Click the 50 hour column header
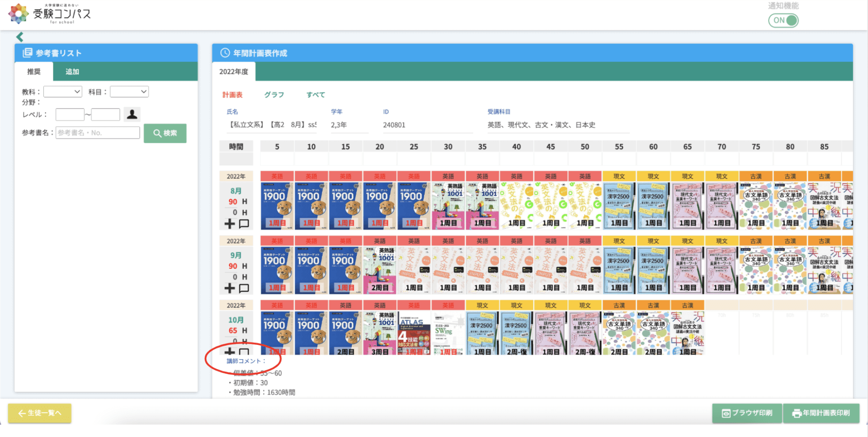The image size is (868, 437). click(585, 146)
